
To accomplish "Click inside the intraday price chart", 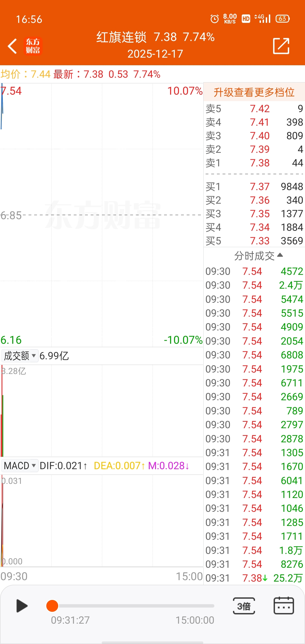I will (102, 215).
